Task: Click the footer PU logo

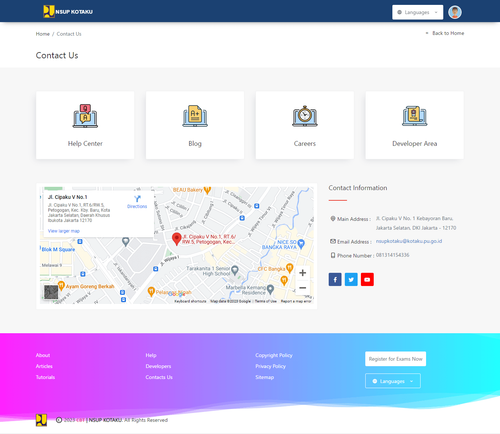Action: point(41,420)
